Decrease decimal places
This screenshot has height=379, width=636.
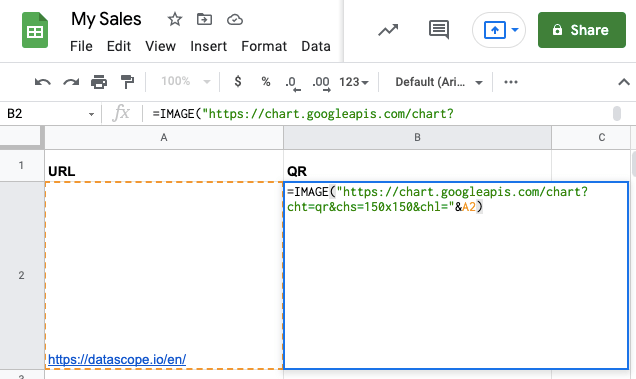click(292, 83)
